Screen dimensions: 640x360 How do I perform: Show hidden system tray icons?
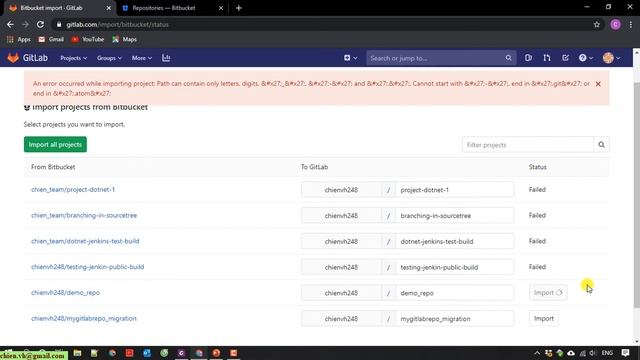coord(537,353)
